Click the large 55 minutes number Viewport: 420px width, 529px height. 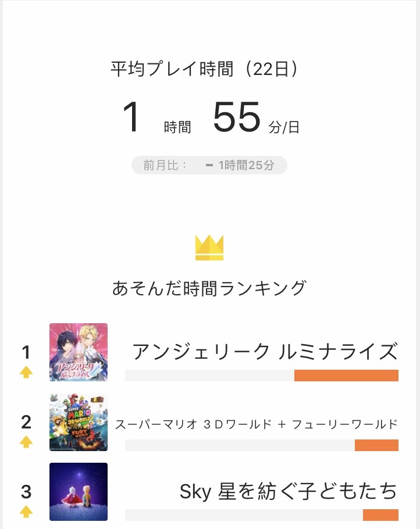[237, 117]
